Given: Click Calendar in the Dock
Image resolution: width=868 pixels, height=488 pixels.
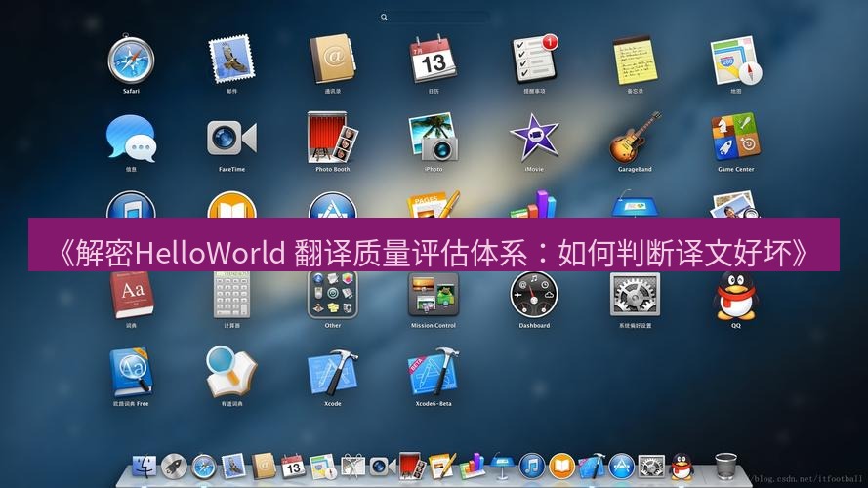Looking at the screenshot, I should click(x=293, y=466).
